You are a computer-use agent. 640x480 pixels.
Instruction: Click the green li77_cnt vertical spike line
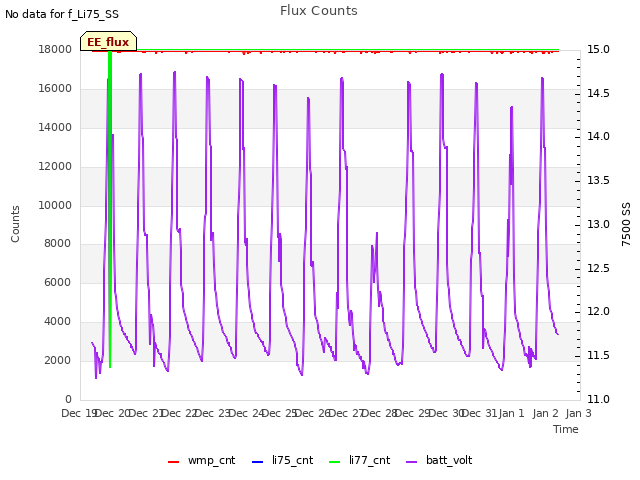[x=110, y=209]
